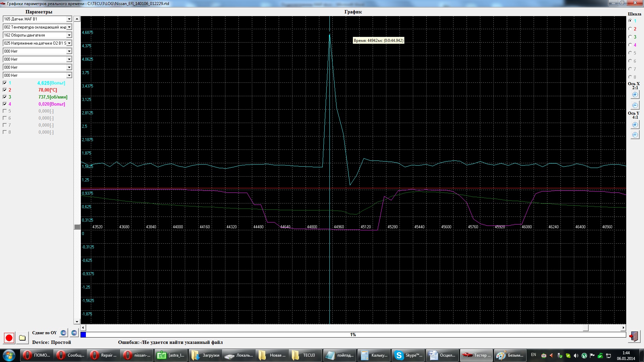Start recording with the red record button
This screenshot has width=644, height=362.
(x=9, y=338)
